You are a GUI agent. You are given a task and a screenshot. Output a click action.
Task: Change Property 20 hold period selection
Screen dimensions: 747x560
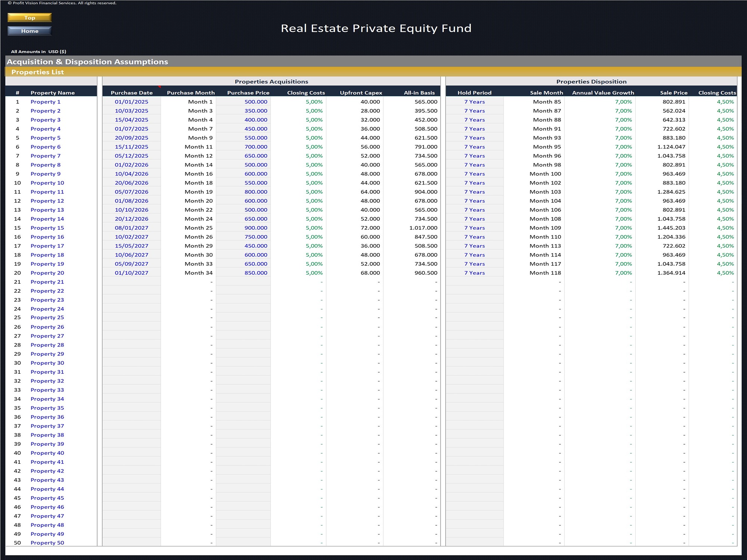pos(474,273)
